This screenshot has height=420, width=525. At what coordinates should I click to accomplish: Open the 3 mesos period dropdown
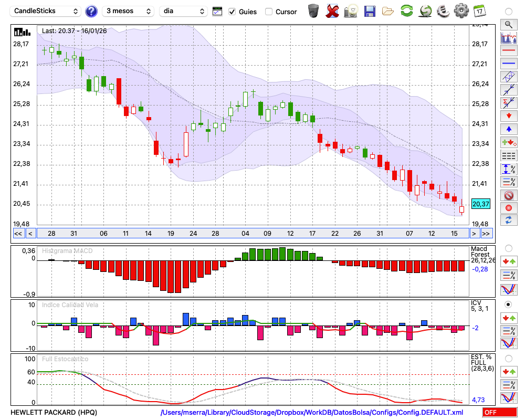(x=128, y=11)
